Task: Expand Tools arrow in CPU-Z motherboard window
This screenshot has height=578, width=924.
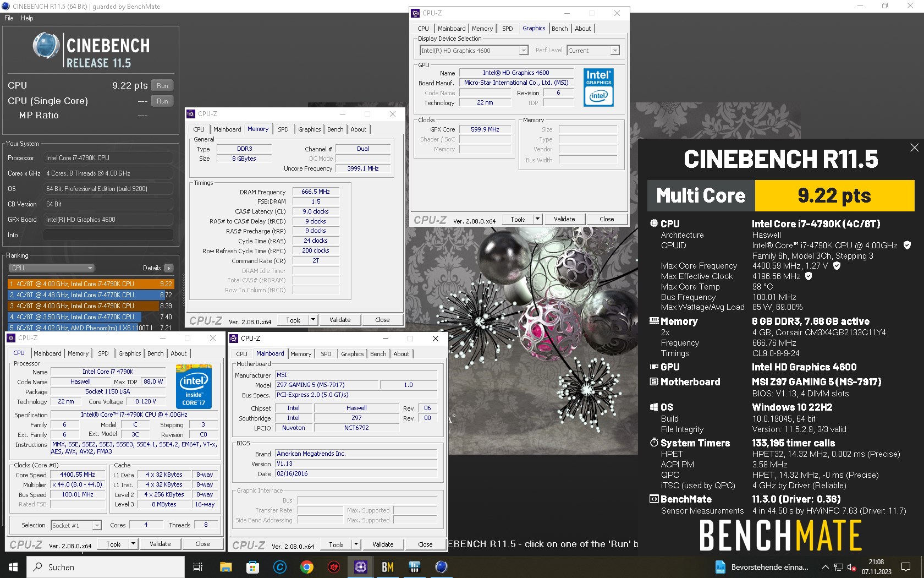Action: coord(356,544)
